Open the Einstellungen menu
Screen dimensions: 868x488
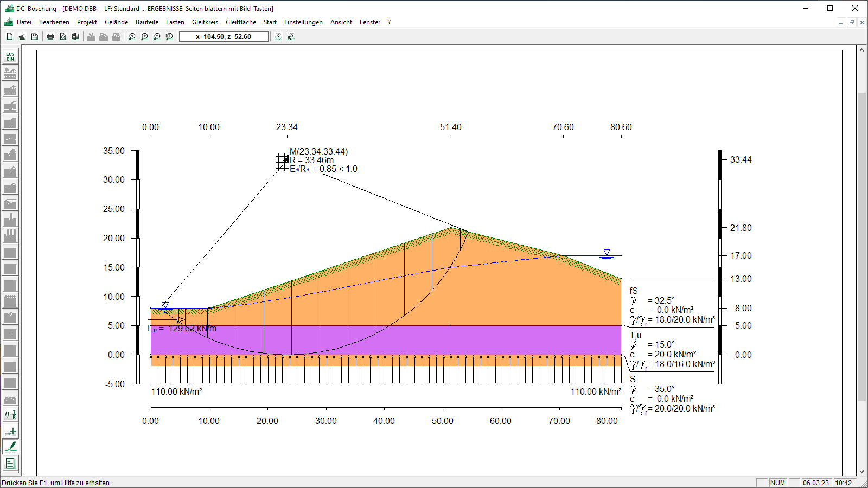click(303, 22)
